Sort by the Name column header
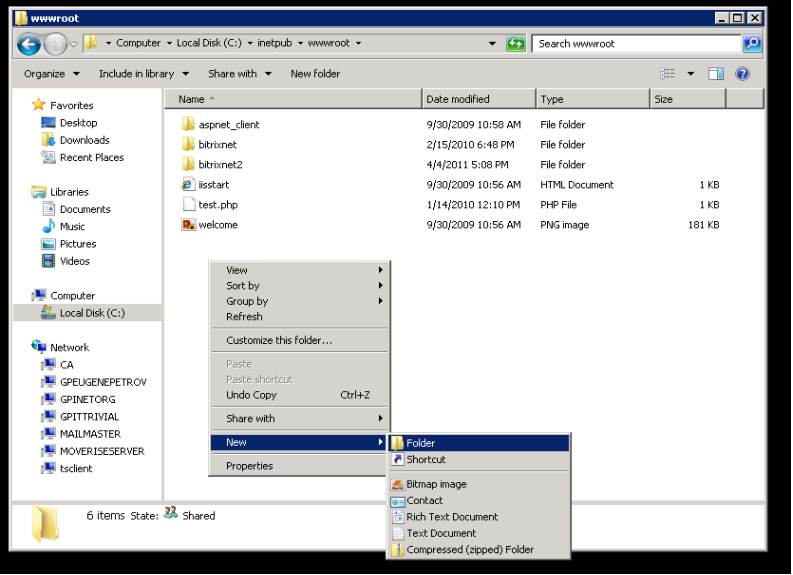Screen dimensions: 793x575 pyautogui.click(x=293, y=99)
